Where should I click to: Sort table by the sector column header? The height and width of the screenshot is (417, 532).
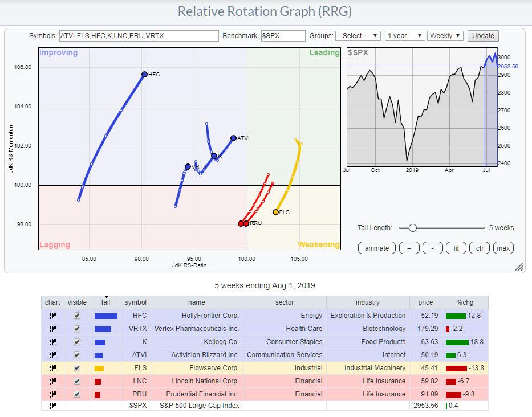pos(286,302)
